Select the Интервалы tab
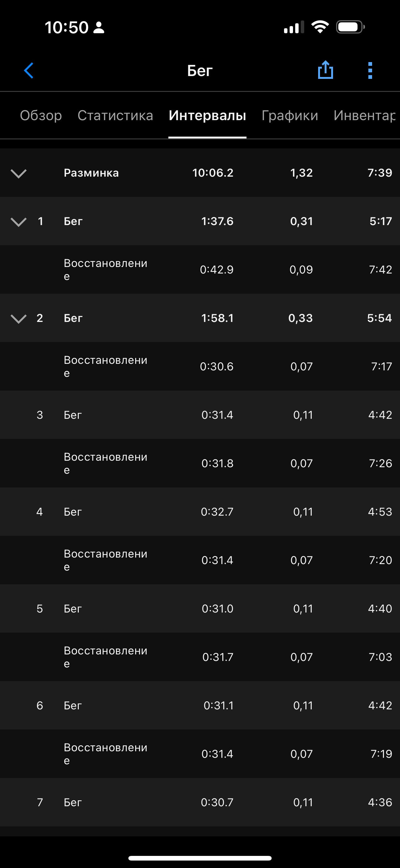The height and width of the screenshot is (868, 400). (x=207, y=115)
